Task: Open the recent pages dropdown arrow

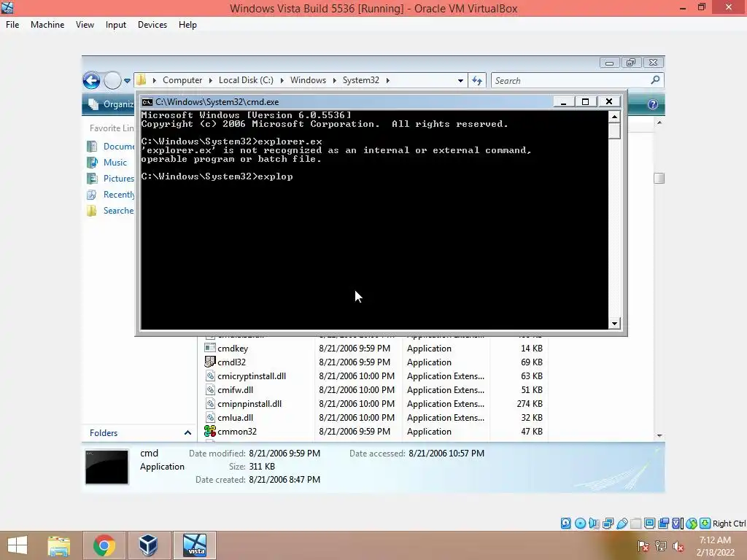Action: pos(127,81)
